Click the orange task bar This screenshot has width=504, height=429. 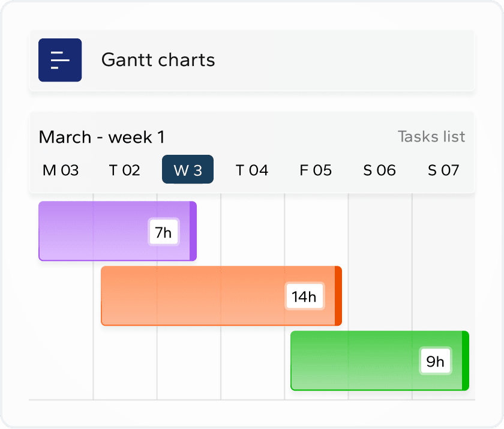coord(192,296)
